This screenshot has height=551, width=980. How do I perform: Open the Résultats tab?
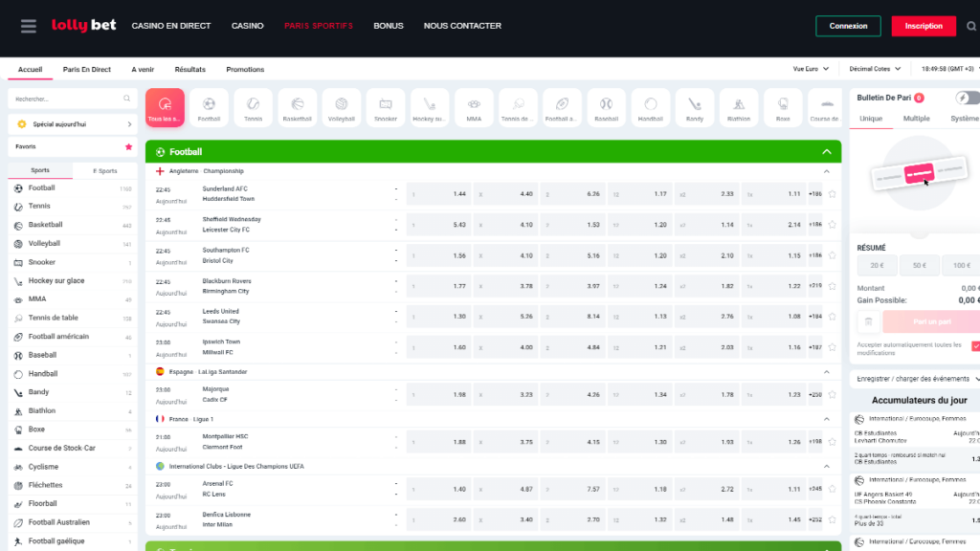190,69
